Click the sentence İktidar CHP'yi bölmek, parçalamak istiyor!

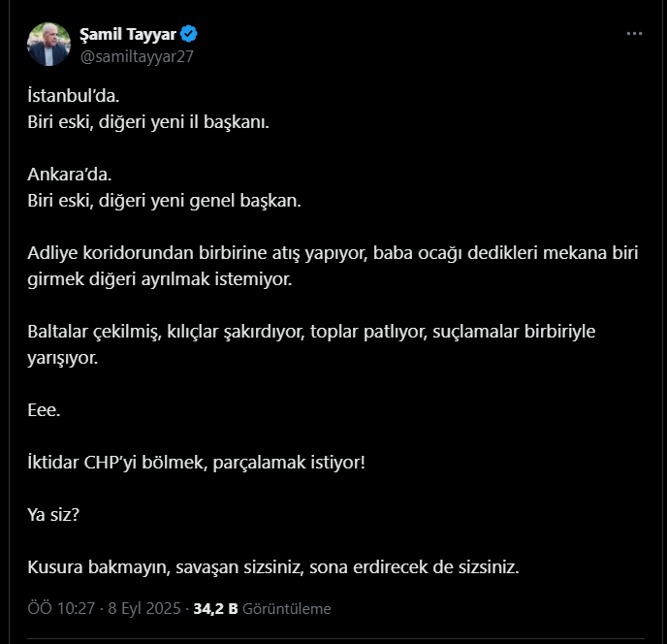coord(197,463)
